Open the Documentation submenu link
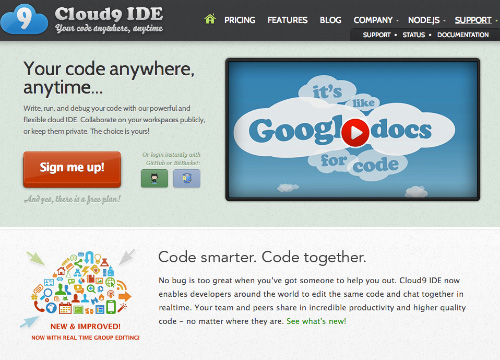 click(463, 35)
